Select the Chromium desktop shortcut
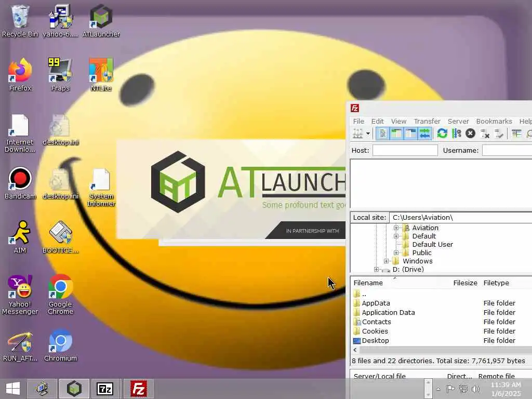The width and height of the screenshot is (532, 399). 60,345
